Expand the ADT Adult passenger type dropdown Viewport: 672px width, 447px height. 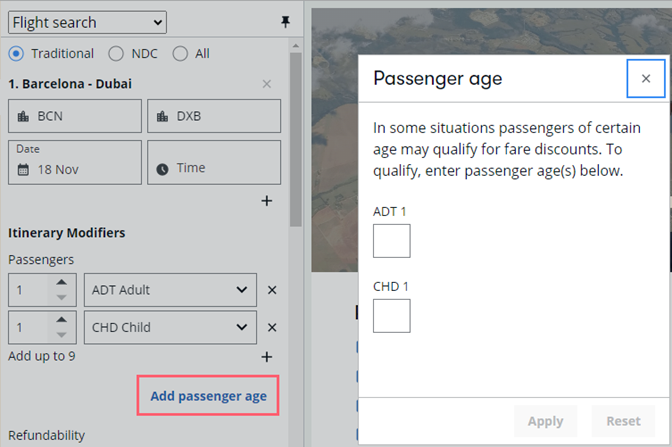point(170,290)
